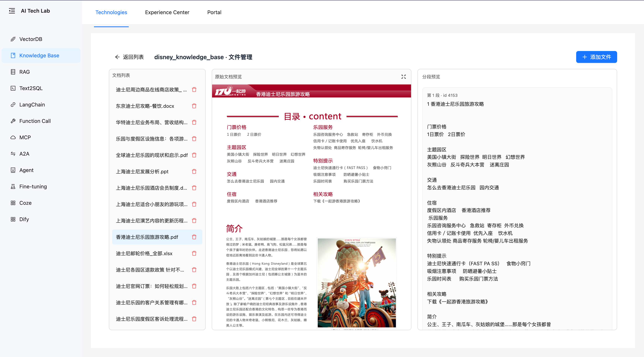
Task: Click the MCP cloud icon
Action: (x=13, y=137)
